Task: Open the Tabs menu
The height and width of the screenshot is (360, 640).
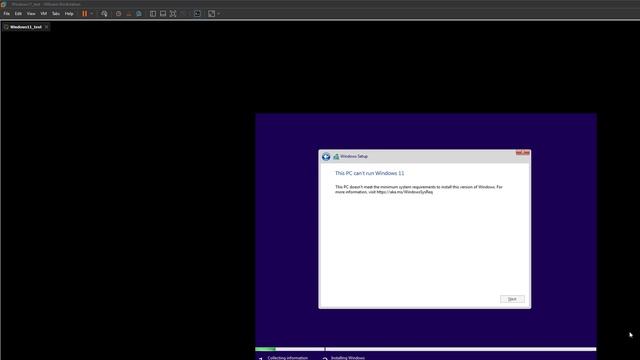Action: (x=56, y=13)
